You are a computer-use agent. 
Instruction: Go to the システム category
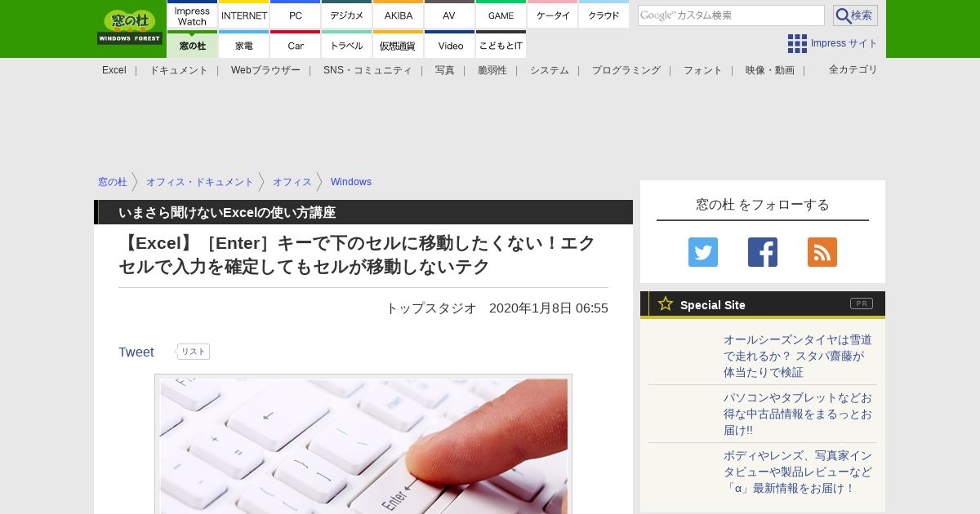point(550,70)
